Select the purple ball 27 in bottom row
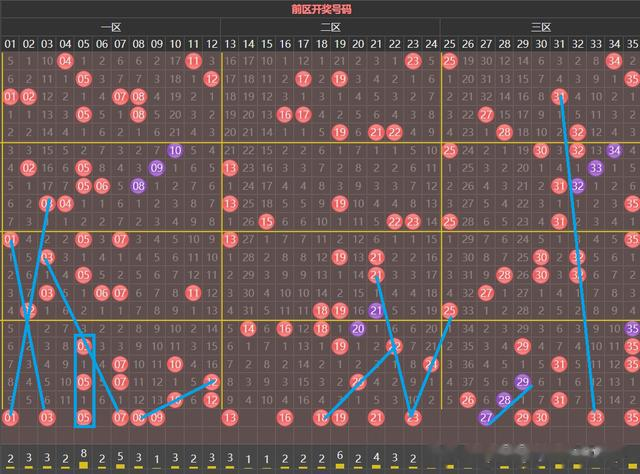Image resolution: width=640 pixels, height=474 pixels. click(486, 418)
